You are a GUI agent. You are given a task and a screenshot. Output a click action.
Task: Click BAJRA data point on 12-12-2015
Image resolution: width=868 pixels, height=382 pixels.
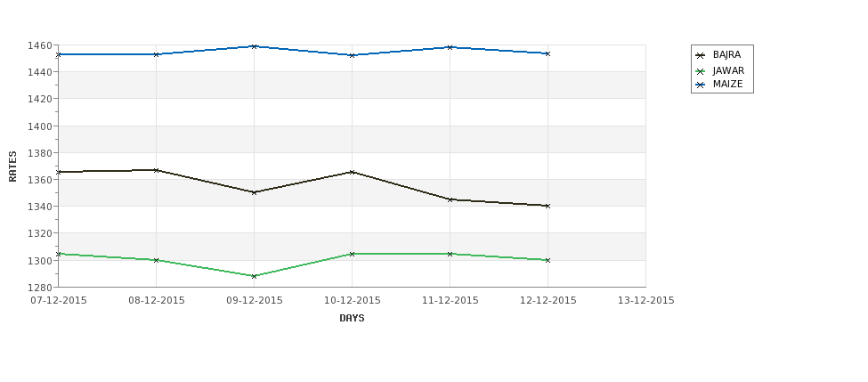(548, 206)
